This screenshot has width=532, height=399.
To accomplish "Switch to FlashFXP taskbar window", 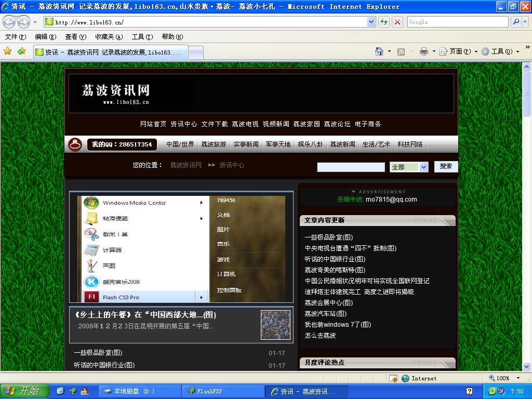I will pos(223,391).
